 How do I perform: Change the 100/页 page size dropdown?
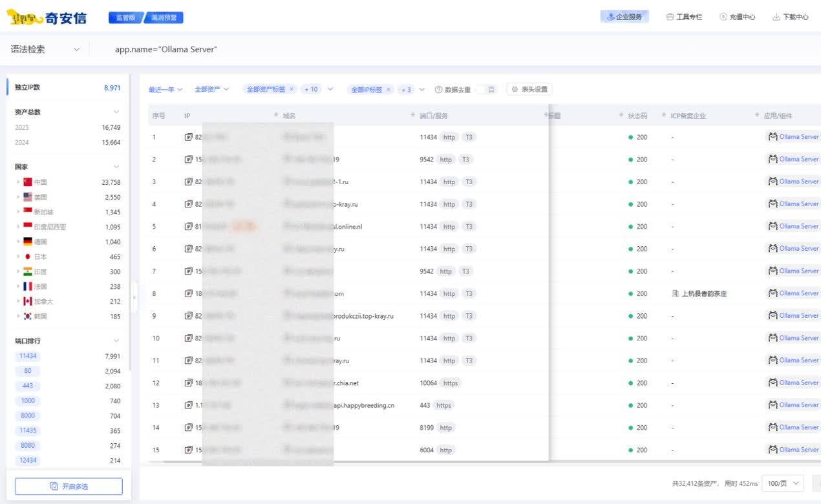point(782,483)
